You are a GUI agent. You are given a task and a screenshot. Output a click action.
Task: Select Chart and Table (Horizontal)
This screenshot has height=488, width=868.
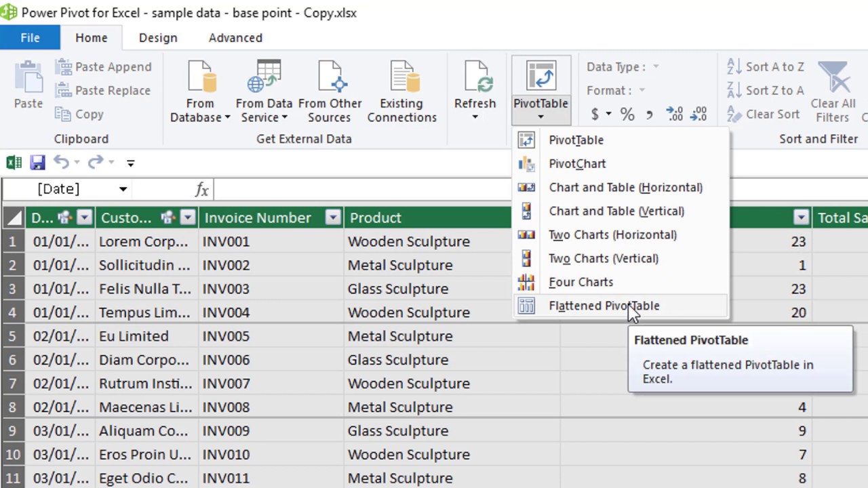click(620, 187)
